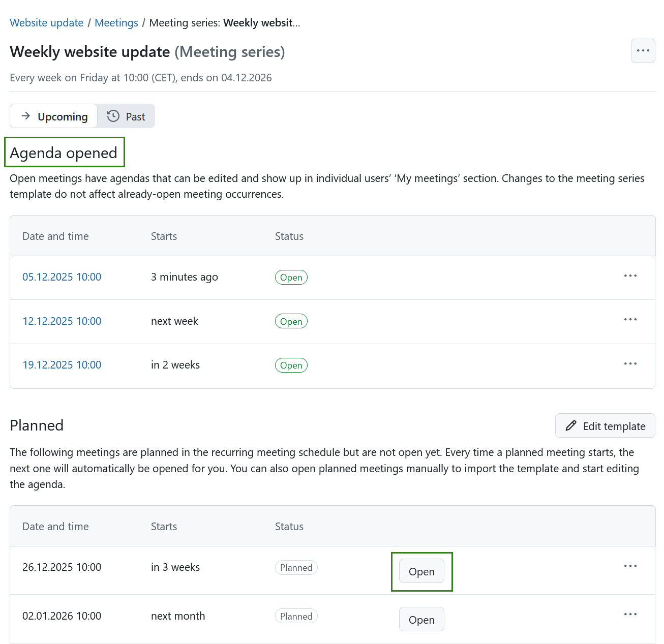664x644 pixels.
Task: Open the row actions menu for 05.12.2025 meeting
Action: coord(630,277)
